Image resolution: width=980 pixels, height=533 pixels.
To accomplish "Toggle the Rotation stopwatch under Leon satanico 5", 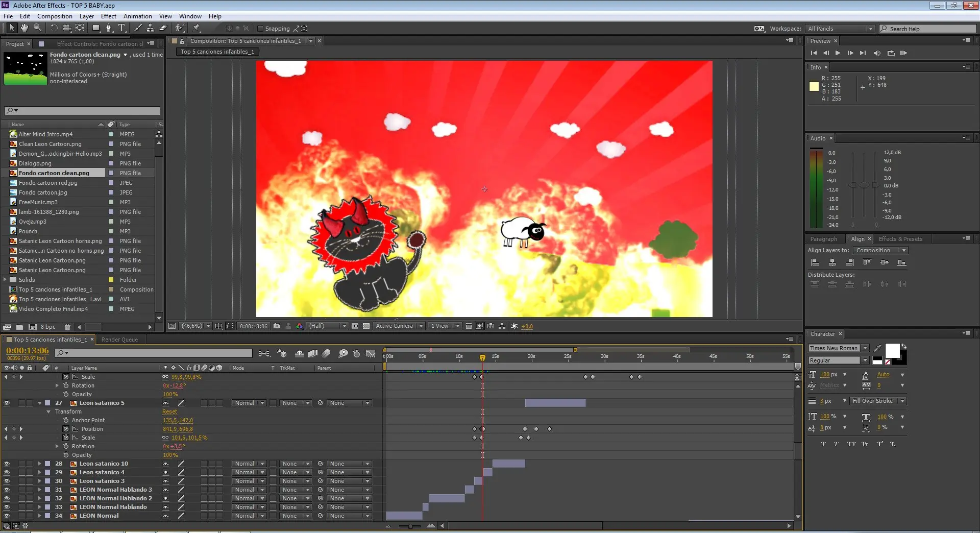I will (x=66, y=446).
